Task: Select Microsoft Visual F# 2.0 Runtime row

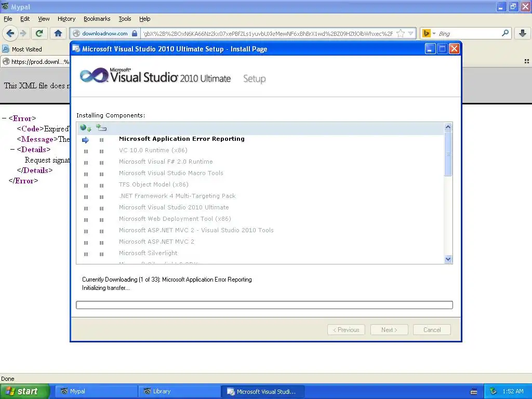Action: pyautogui.click(x=260, y=162)
